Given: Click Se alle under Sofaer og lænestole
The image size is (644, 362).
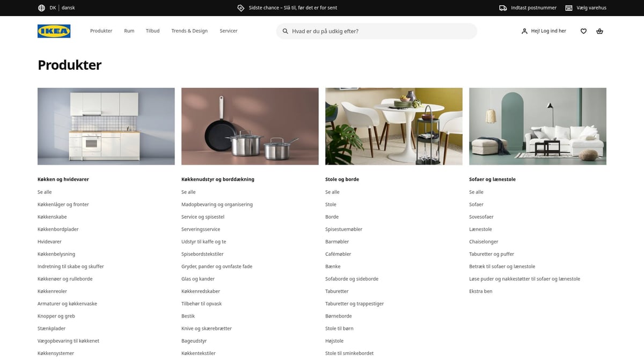Looking at the screenshot, I should (476, 191).
